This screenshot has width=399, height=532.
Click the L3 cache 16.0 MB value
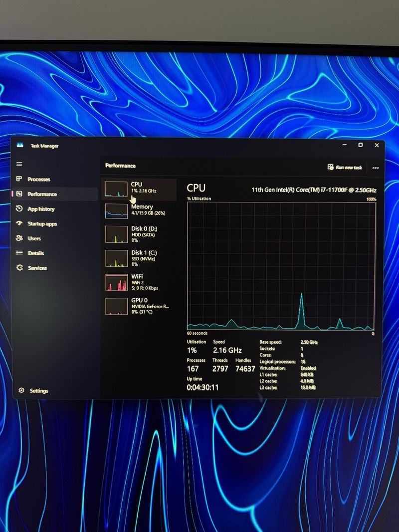tap(308, 387)
